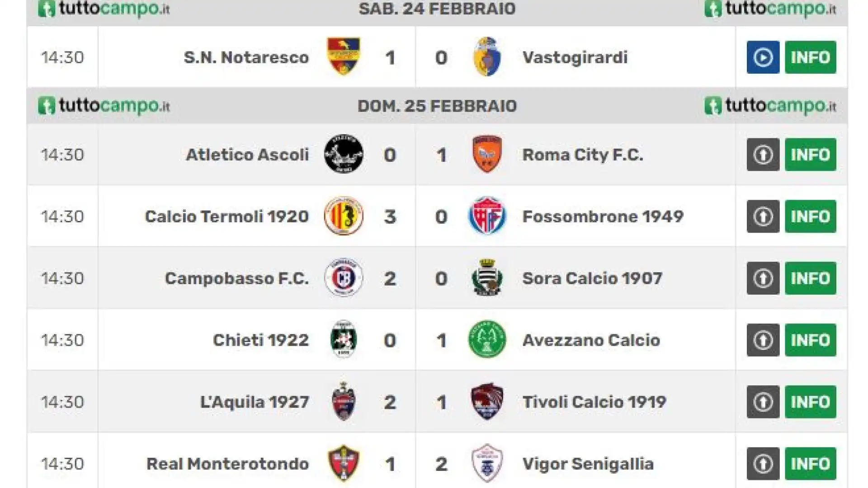
Task: Open INFO for Atletico Ascoli vs Roma City
Action: point(811,155)
